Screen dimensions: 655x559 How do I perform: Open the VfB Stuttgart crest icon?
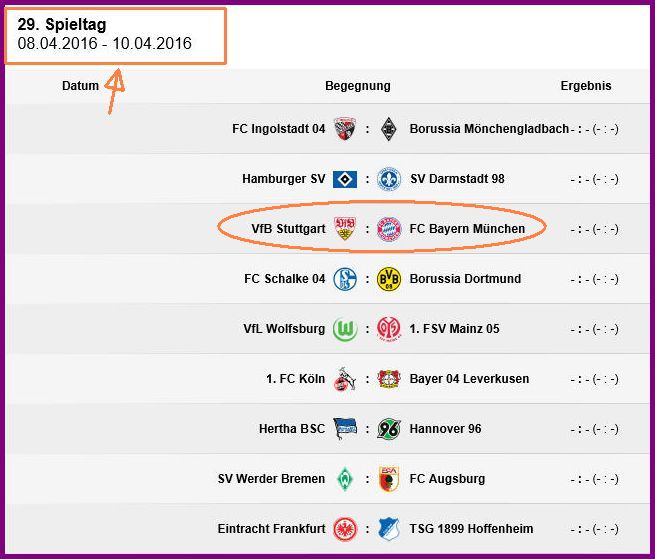click(345, 229)
